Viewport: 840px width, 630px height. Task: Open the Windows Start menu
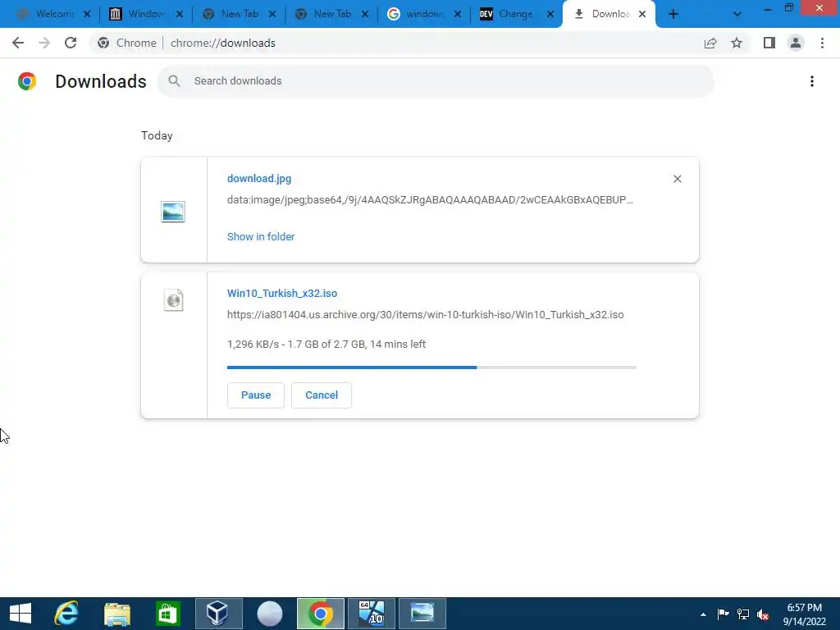[21, 614]
